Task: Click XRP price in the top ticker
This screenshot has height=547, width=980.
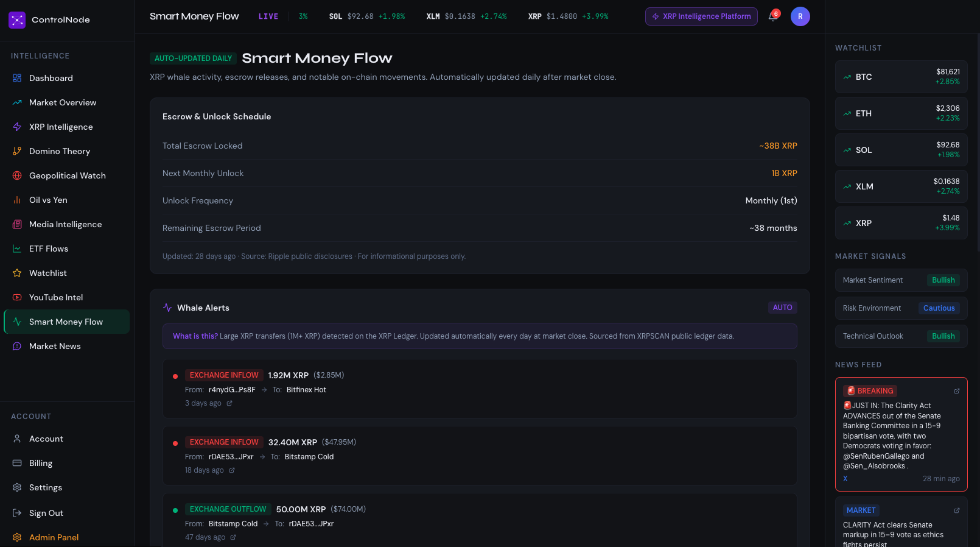Action: pyautogui.click(x=562, y=16)
